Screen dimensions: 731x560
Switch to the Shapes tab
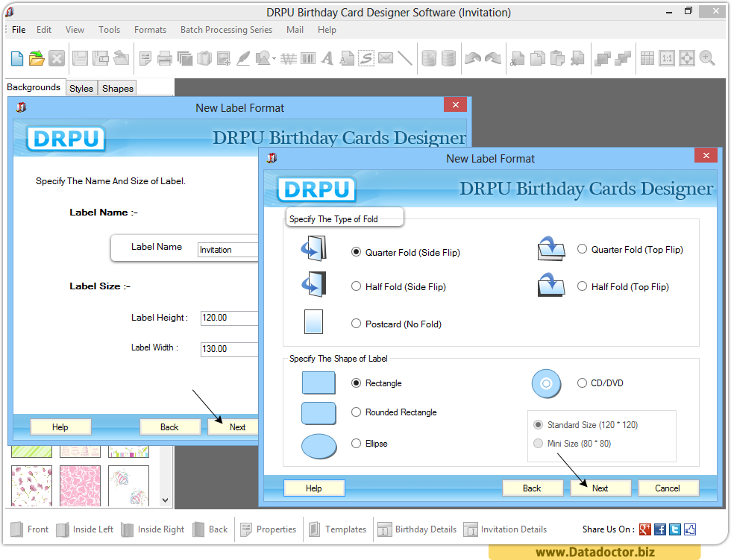118,89
